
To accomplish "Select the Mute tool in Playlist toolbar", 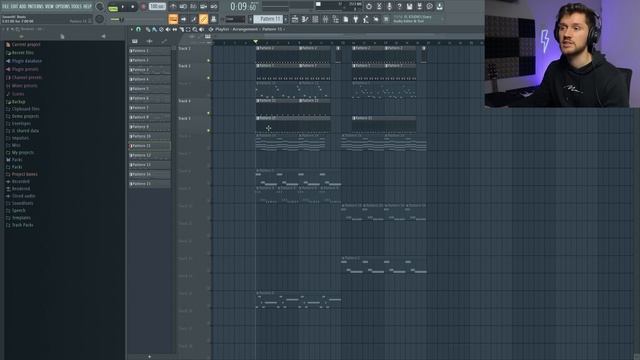I will coord(167,29).
